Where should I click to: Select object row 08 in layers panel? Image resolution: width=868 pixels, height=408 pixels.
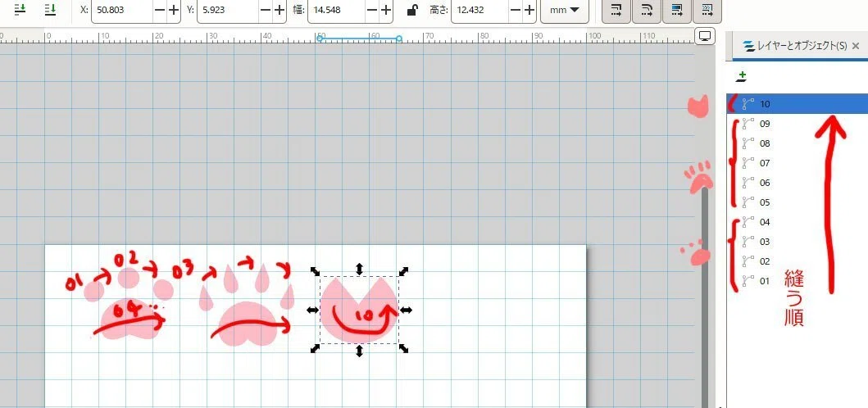tap(798, 143)
